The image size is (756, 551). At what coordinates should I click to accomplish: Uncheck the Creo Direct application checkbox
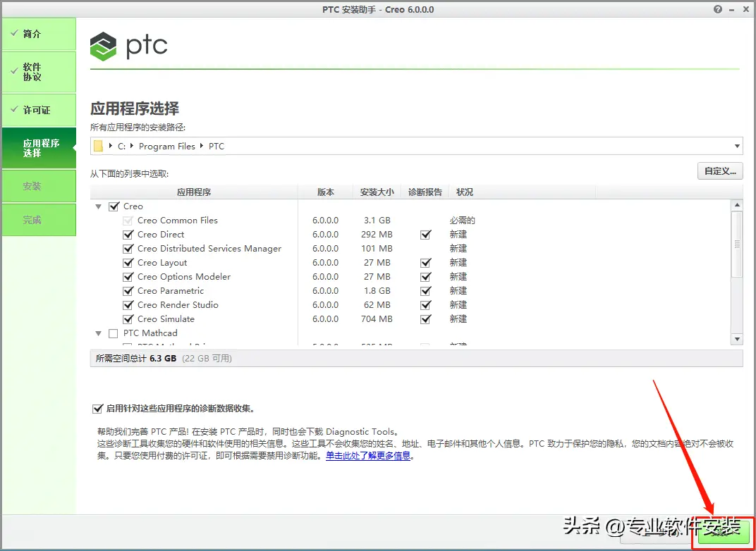point(128,235)
